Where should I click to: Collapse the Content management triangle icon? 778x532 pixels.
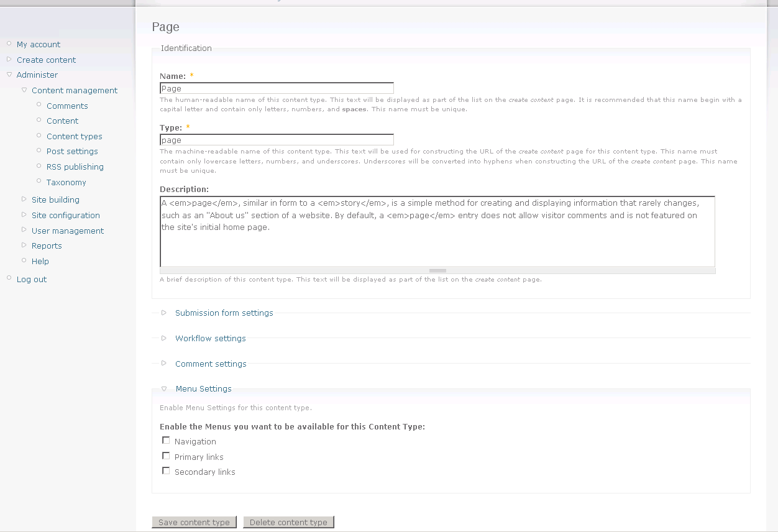(x=24, y=90)
